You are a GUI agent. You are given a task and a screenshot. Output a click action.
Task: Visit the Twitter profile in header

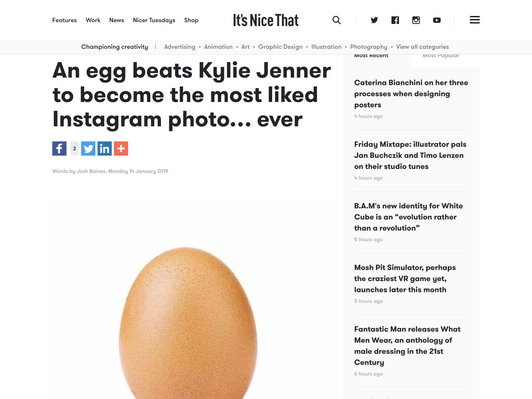[374, 20]
